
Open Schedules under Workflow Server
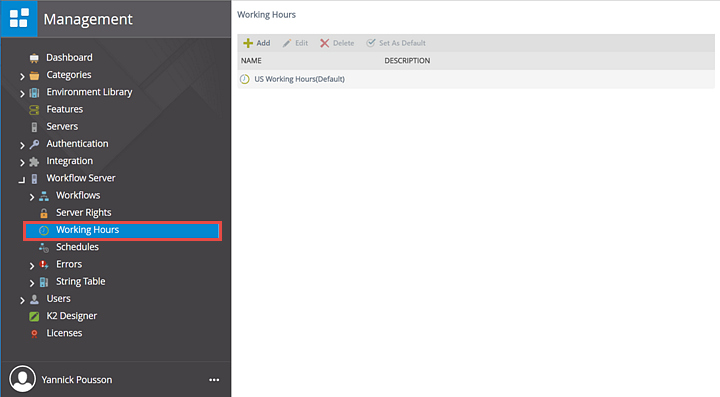77,247
